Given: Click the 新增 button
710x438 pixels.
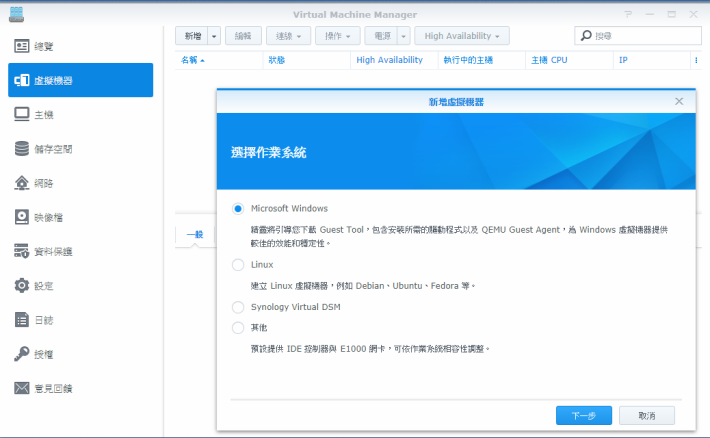Looking at the screenshot, I should (x=192, y=36).
